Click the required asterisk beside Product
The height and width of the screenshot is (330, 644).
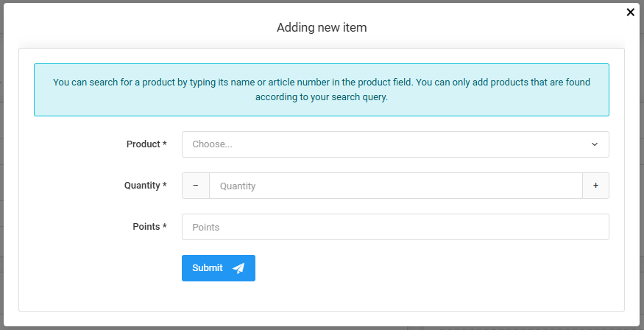pos(165,144)
